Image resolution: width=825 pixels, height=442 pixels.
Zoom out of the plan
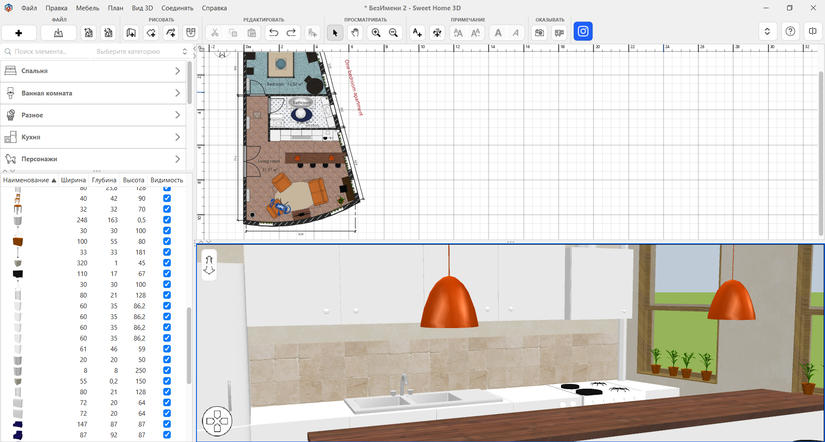(394, 33)
